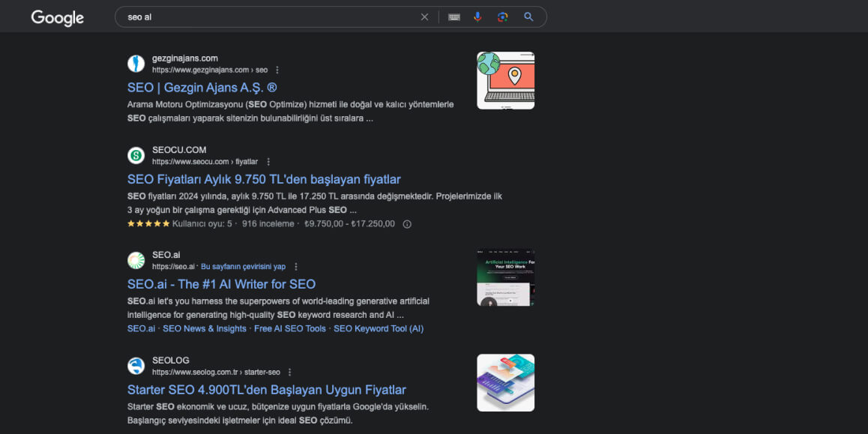The height and width of the screenshot is (434, 868).
Task: Open the on-screen keyboard input tool
Action: (454, 17)
